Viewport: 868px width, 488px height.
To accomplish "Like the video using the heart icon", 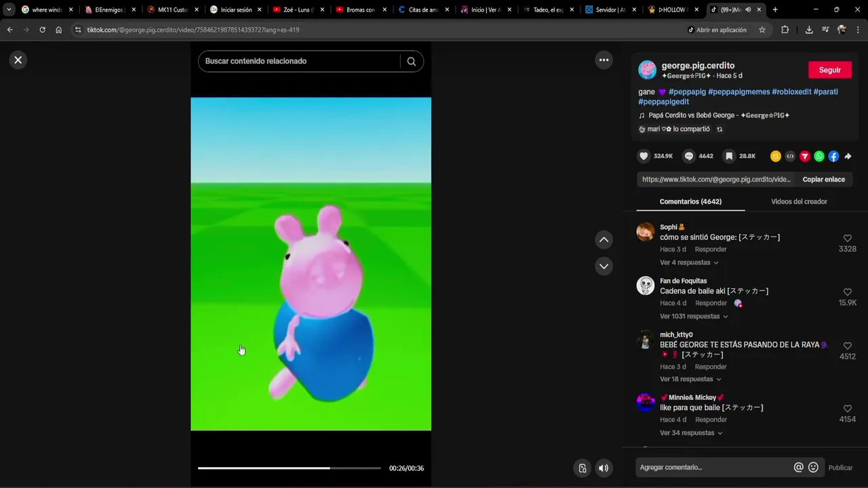I will 644,156.
